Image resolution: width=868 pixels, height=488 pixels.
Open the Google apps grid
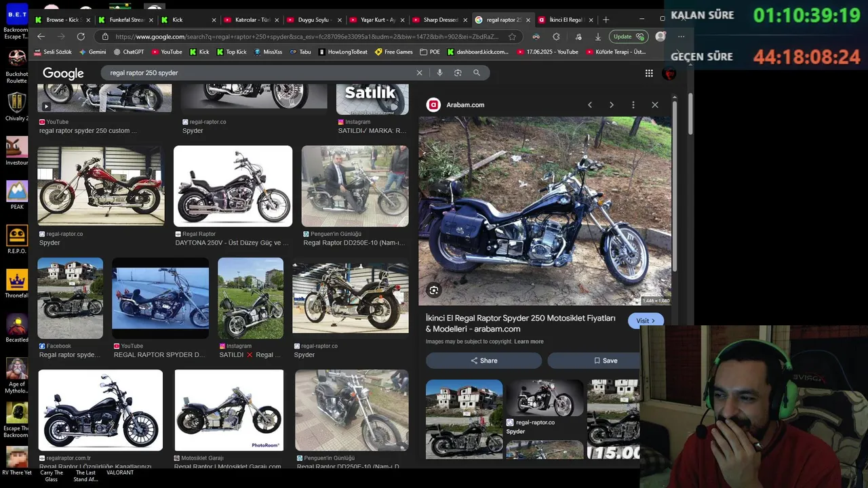(x=649, y=73)
